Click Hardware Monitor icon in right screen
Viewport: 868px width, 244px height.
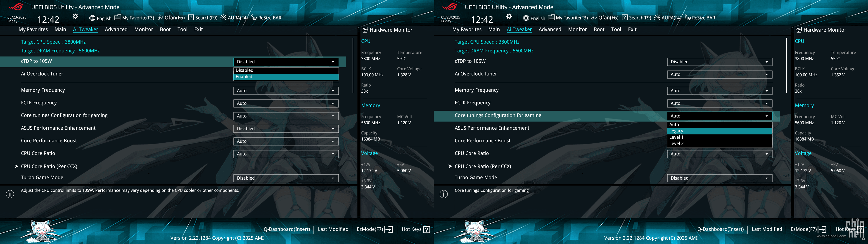(798, 30)
